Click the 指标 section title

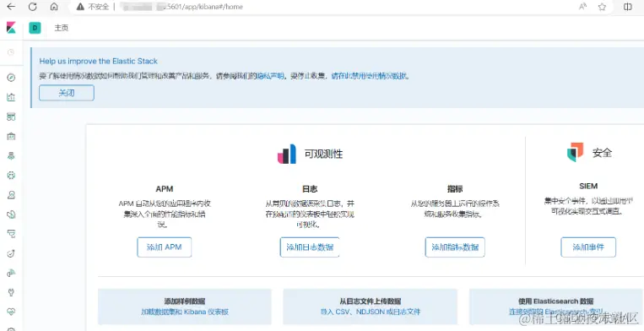(455, 189)
